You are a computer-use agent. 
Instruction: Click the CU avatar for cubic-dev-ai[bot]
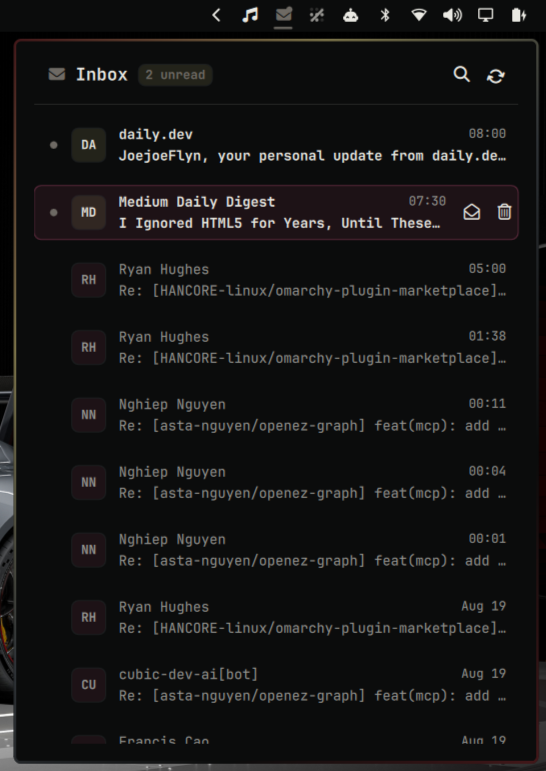pos(89,684)
